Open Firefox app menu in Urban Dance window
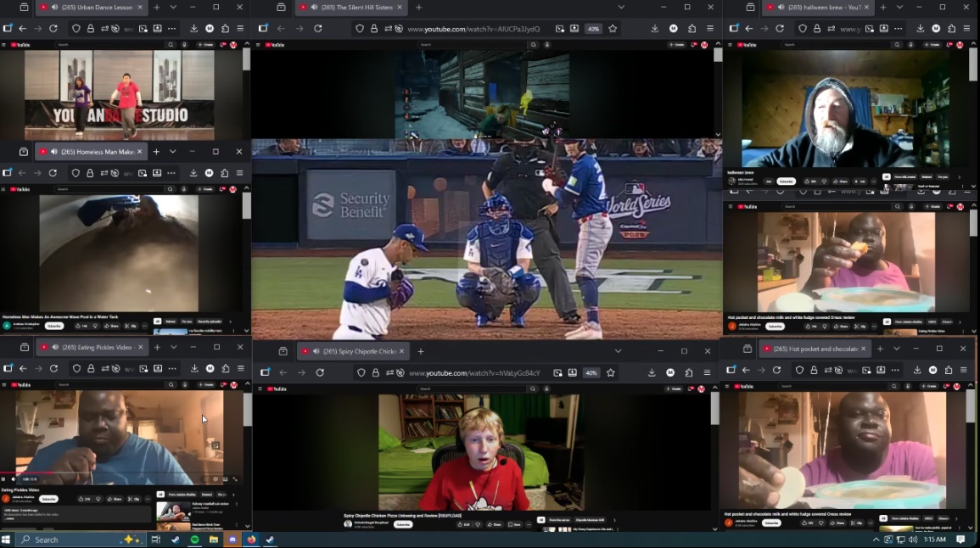Image resolution: width=980 pixels, height=548 pixels. 240,28
